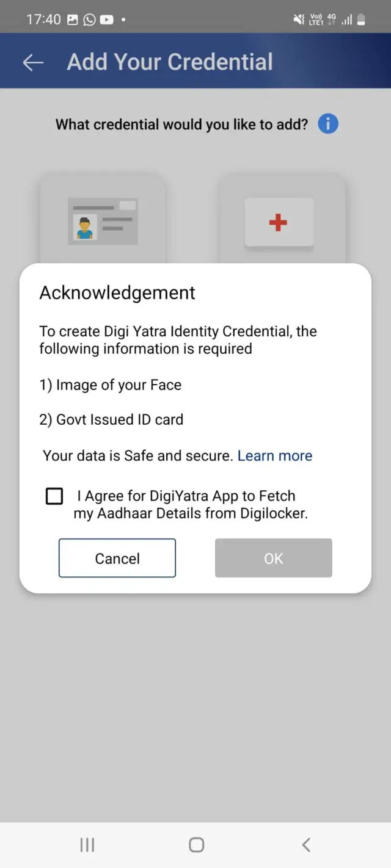This screenshot has height=868, width=391.
Task: Open the Learn more link
Action: point(275,455)
